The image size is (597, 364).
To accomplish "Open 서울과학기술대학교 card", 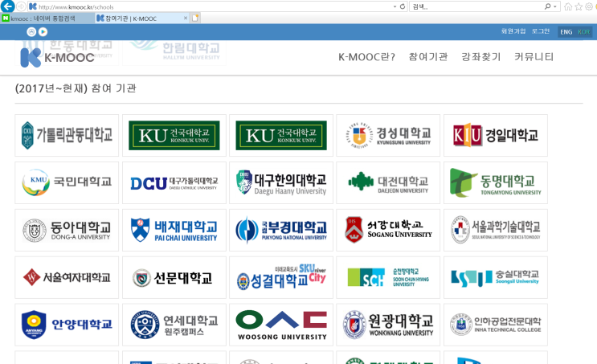I will click(x=495, y=230).
